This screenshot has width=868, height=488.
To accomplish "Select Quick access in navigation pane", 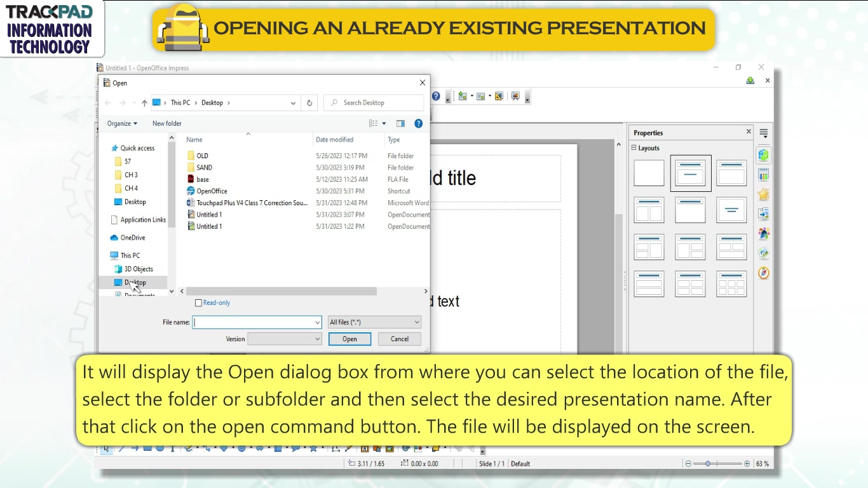I will pos(133,148).
